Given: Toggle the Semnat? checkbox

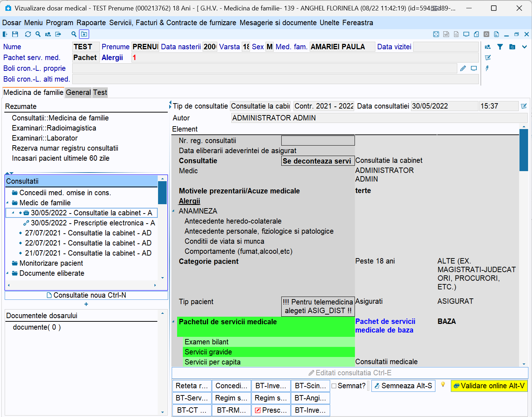Looking at the screenshot, I should (334, 386).
